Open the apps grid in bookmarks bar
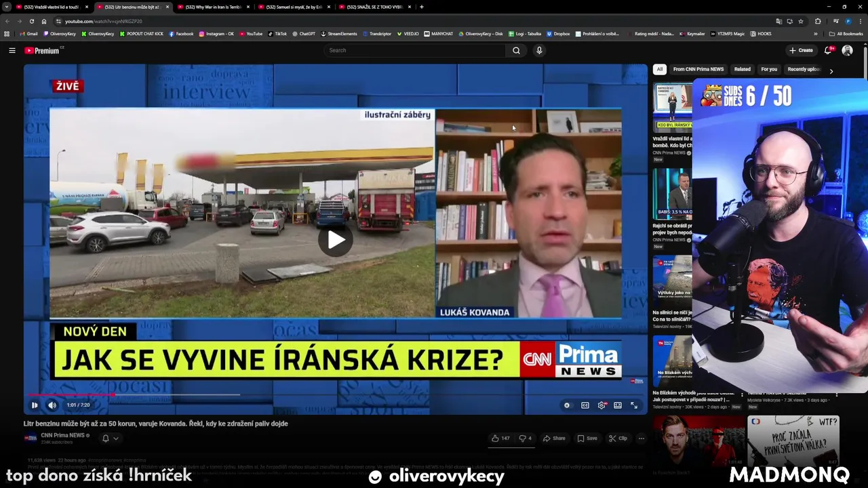Viewport: 868px width, 488px height. [7, 33]
